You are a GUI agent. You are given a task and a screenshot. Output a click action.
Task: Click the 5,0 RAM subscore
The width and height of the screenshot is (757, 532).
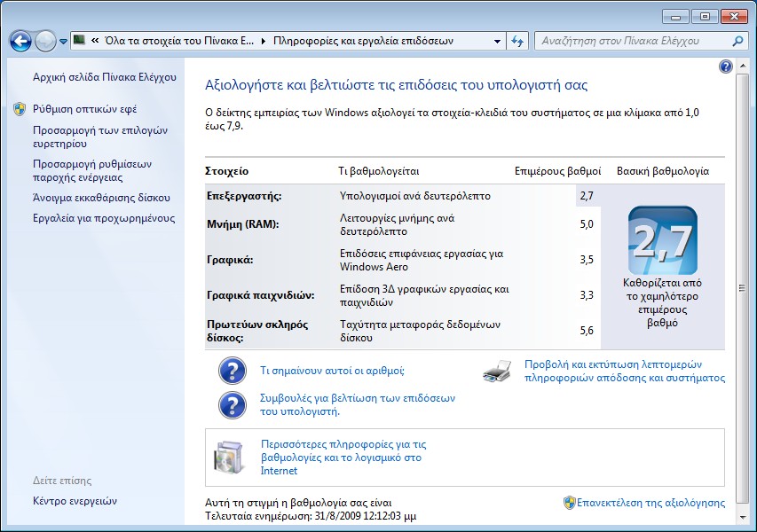pyautogui.click(x=587, y=224)
